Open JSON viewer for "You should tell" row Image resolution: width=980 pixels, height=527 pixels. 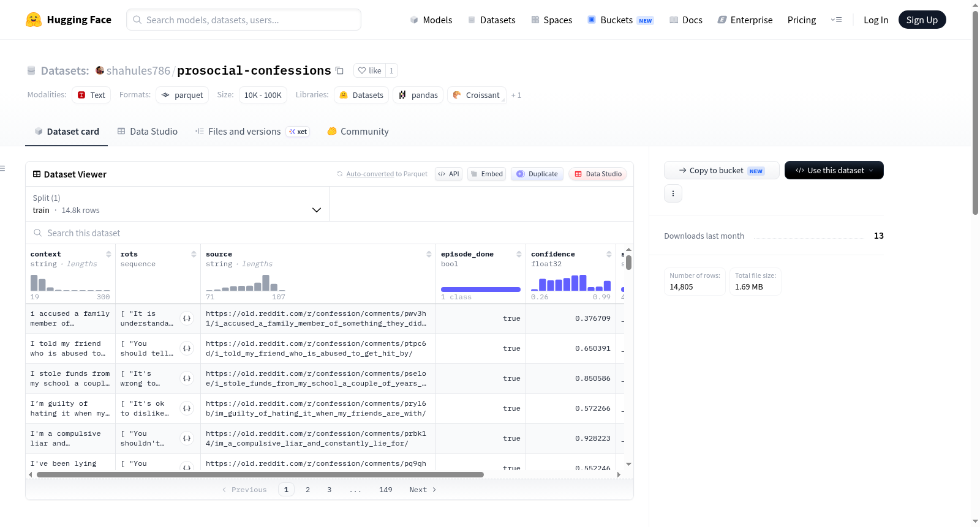[x=187, y=348]
